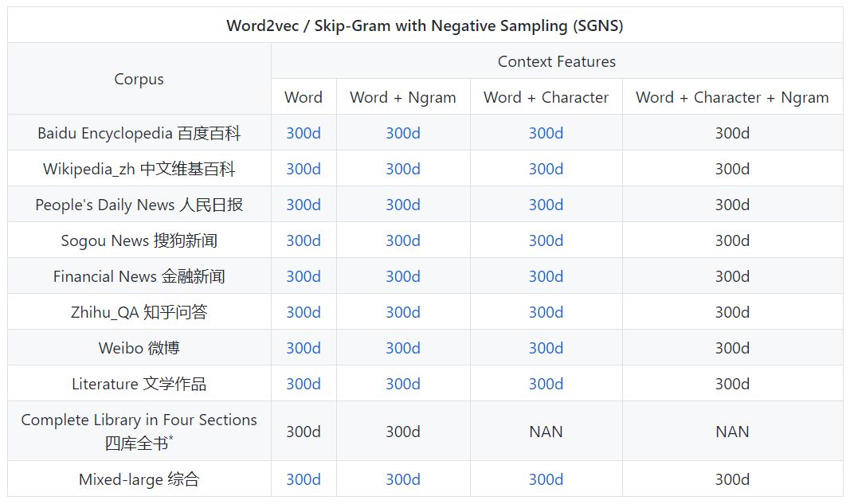Open Baidu Encyclopedia Word + Character 300d link
850x504 pixels.
546,133
